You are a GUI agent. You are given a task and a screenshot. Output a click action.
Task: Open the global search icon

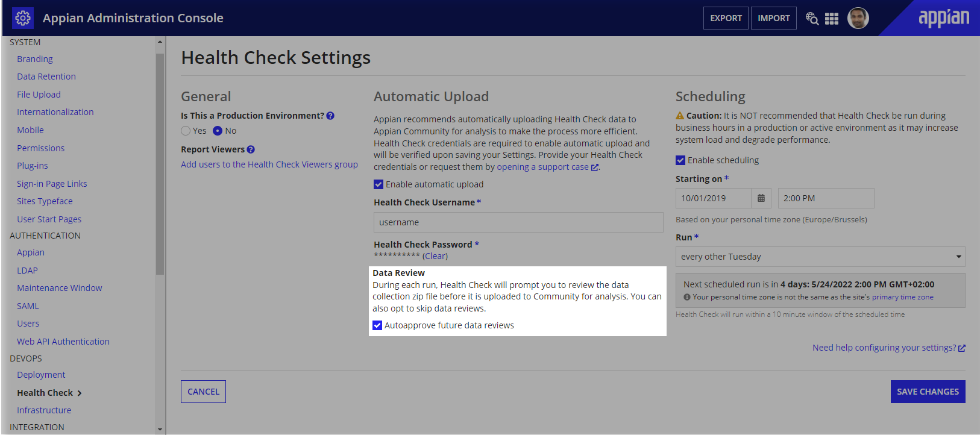click(812, 19)
